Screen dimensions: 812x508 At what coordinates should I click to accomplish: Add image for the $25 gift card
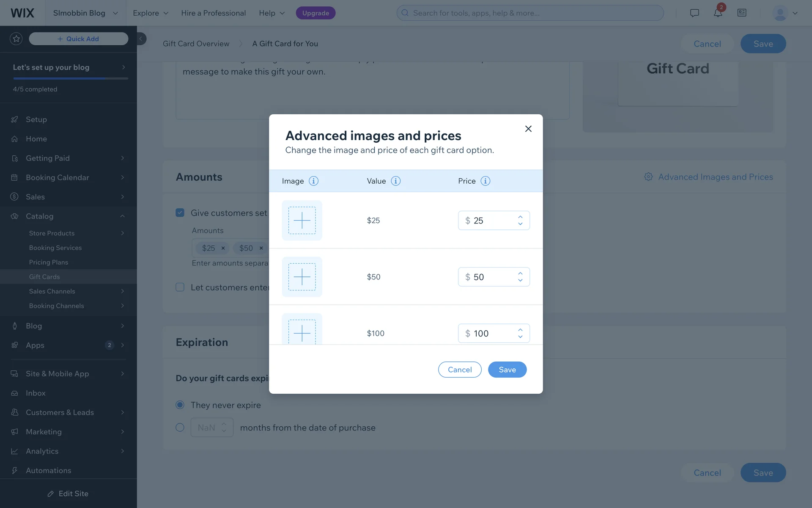(302, 221)
